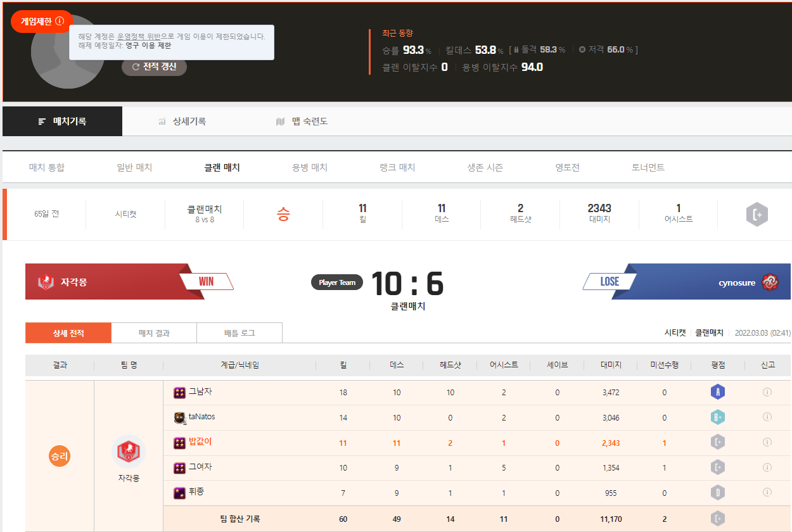This screenshot has height=532, width=792.
Task: Click the player nickname 밥값이
Action: click(200, 442)
